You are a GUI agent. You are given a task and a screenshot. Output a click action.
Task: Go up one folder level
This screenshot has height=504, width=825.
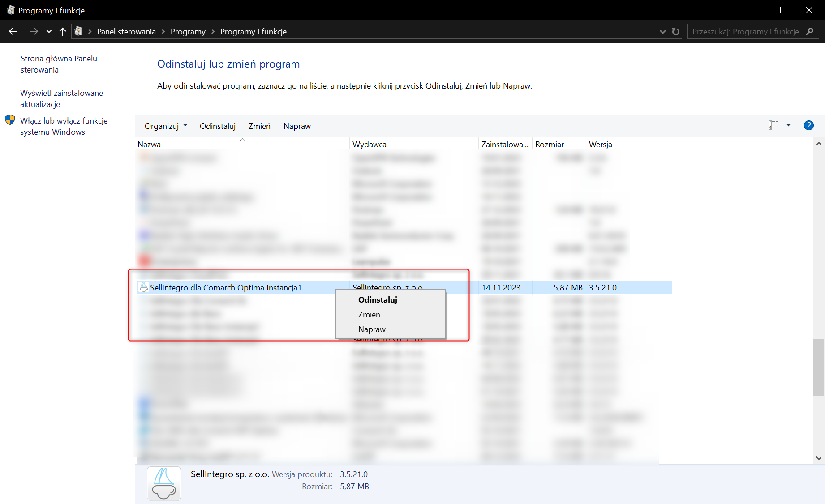click(63, 31)
